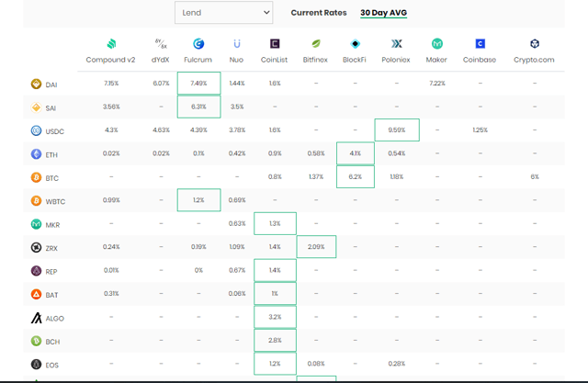The image size is (588, 383).
Task: Open the Crypto.com column label
Action: [534, 60]
